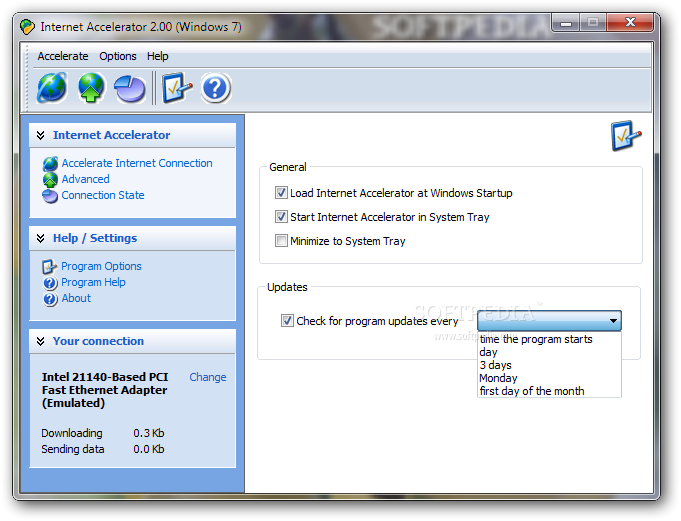
Task: Choose 'day' in update frequency list
Action: [x=549, y=352]
